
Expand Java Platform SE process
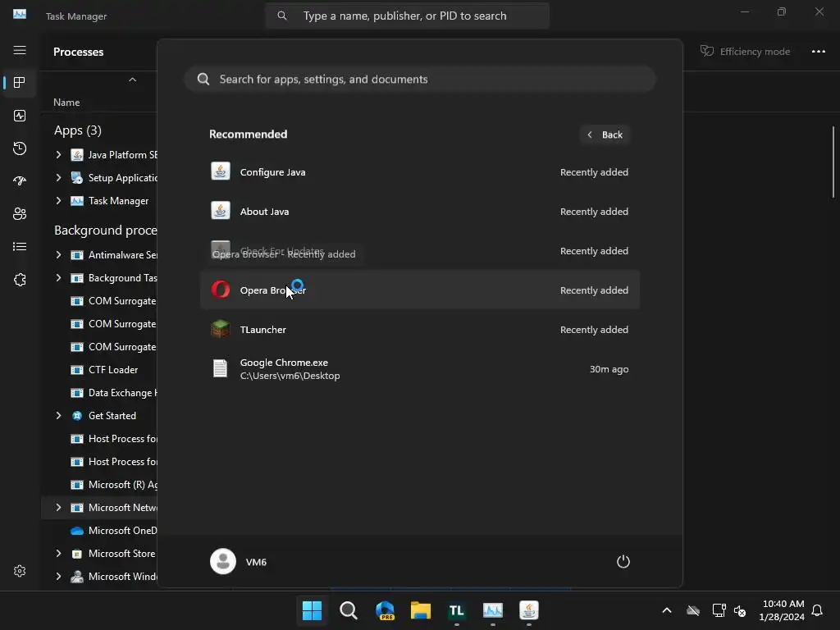click(x=58, y=155)
